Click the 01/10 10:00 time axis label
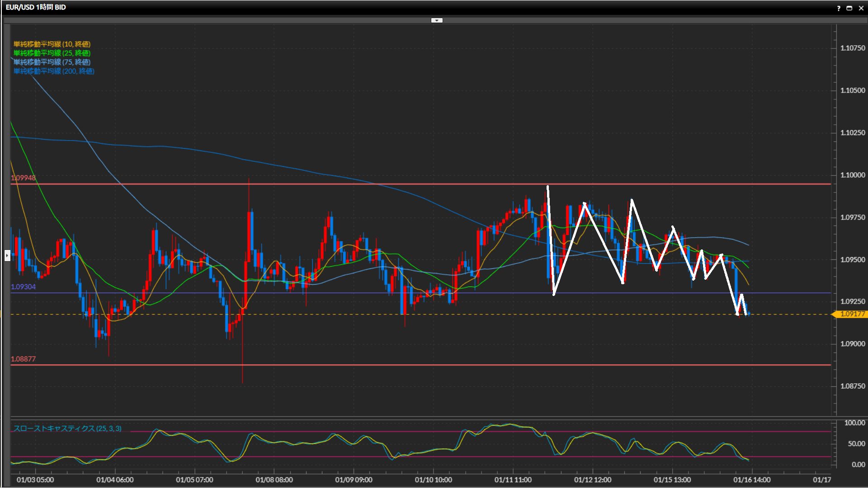This screenshot has height=488, width=868. [433, 480]
